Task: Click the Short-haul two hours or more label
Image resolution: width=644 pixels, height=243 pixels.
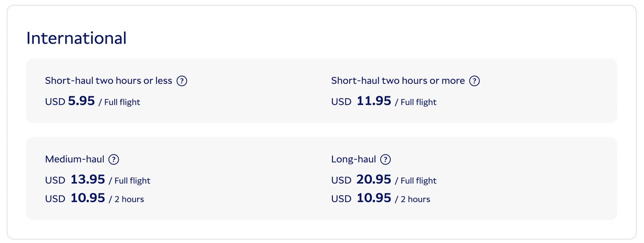Action: pyautogui.click(x=398, y=81)
